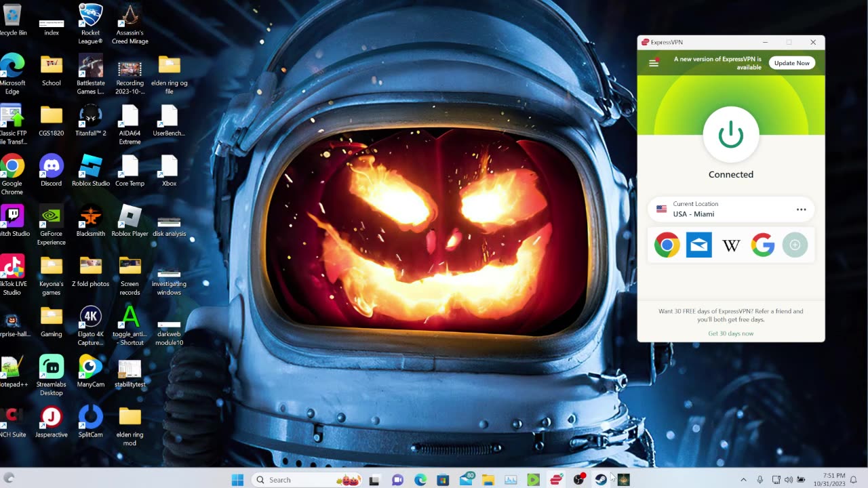868x488 pixels.
Task: Open File Explorer from taskbar
Action: (x=488, y=480)
